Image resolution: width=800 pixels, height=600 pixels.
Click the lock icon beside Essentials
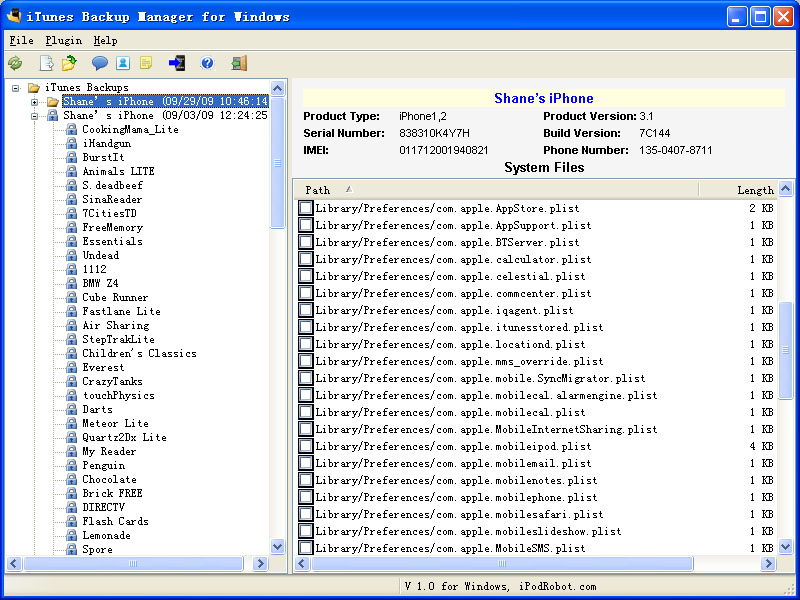tap(71, 241)
